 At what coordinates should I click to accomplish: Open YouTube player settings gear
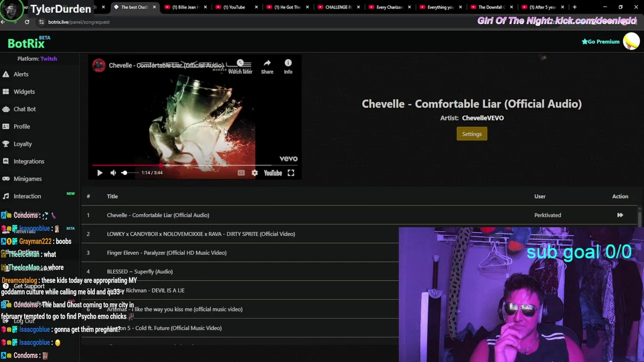(x=255, y=173)
